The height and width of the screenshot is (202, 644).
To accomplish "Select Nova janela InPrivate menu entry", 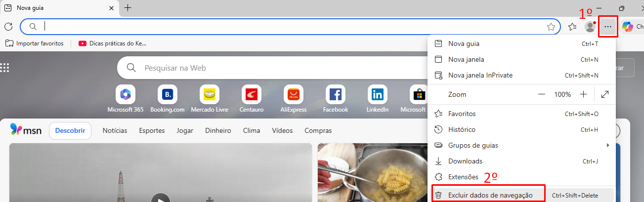I will [x=521, y=75].
